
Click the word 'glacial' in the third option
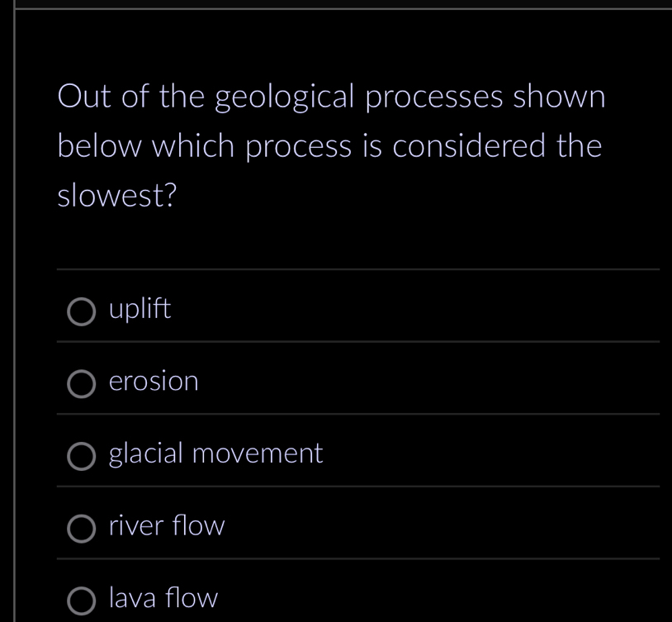click(x=147, y=453)
